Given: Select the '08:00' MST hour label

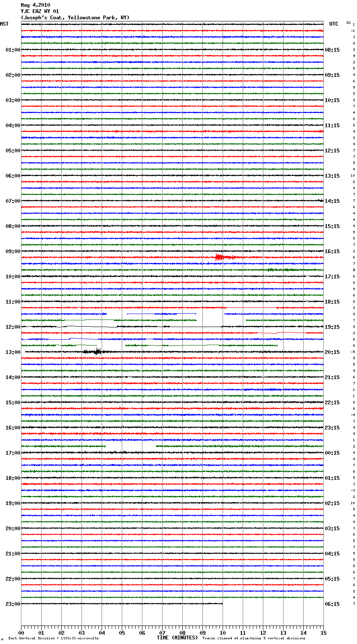Looking at the screenshot, I should (x=13, y=226).
